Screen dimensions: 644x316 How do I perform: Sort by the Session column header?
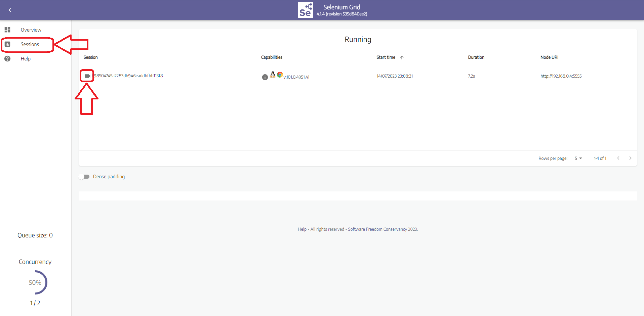[x=91, y=57]
